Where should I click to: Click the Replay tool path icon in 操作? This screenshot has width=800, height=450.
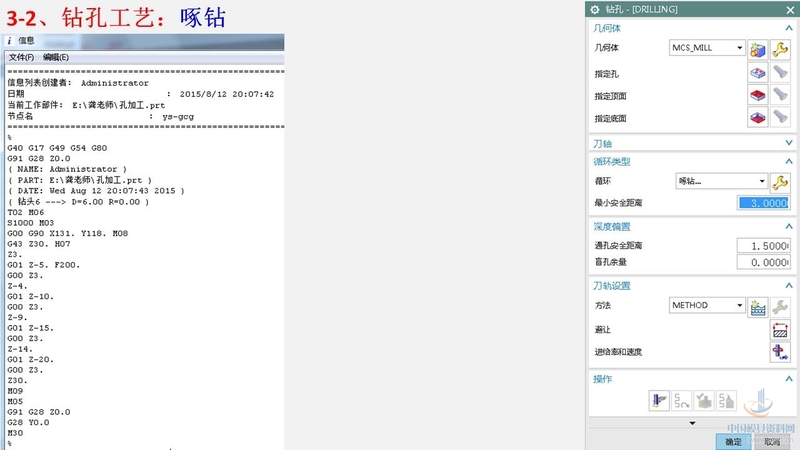[x=682, y=401]
